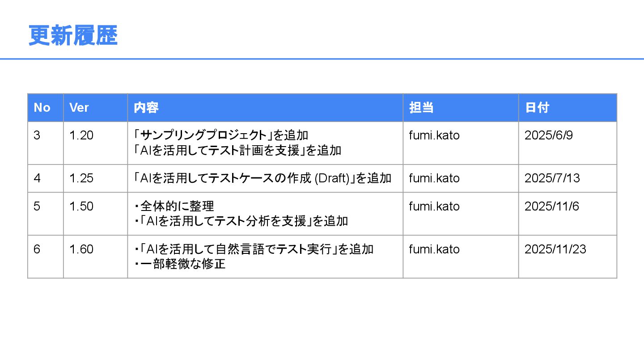
Task: Click the Ver column header
Action: pos(79,108)
